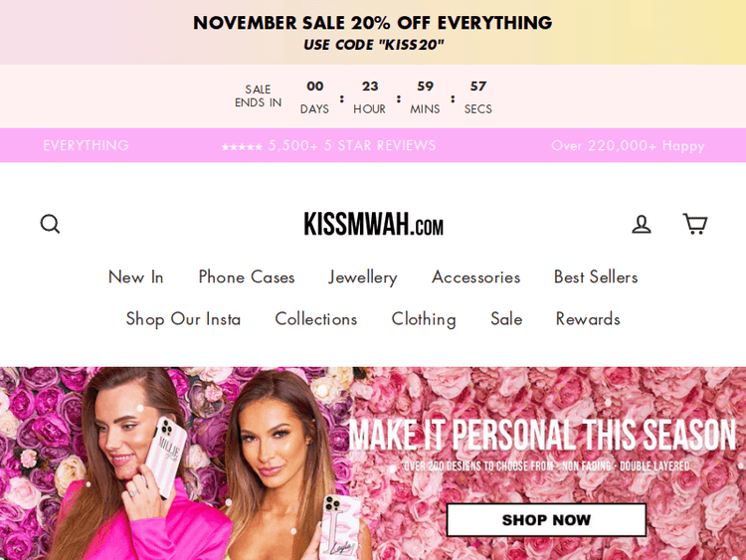Go to the Sale page
This screenshot has height=560, width=746.
(506, 318)
